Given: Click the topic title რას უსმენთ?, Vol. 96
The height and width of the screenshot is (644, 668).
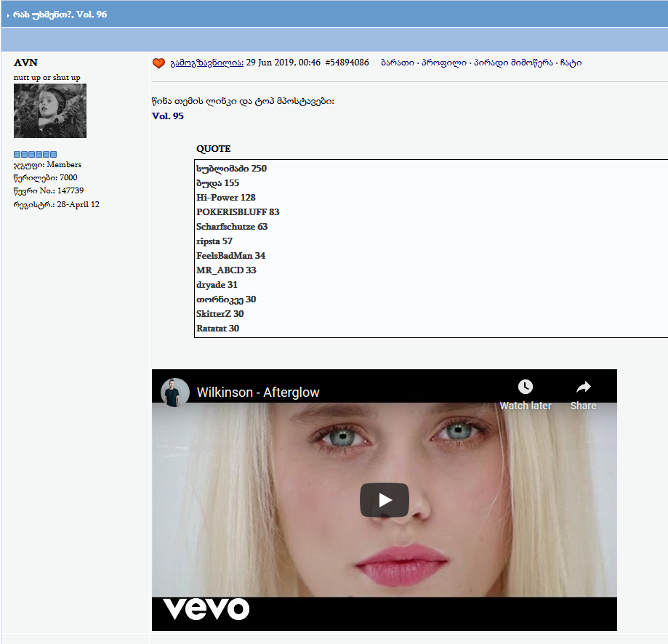Looking at the screenshot, I should click(60, 15).
